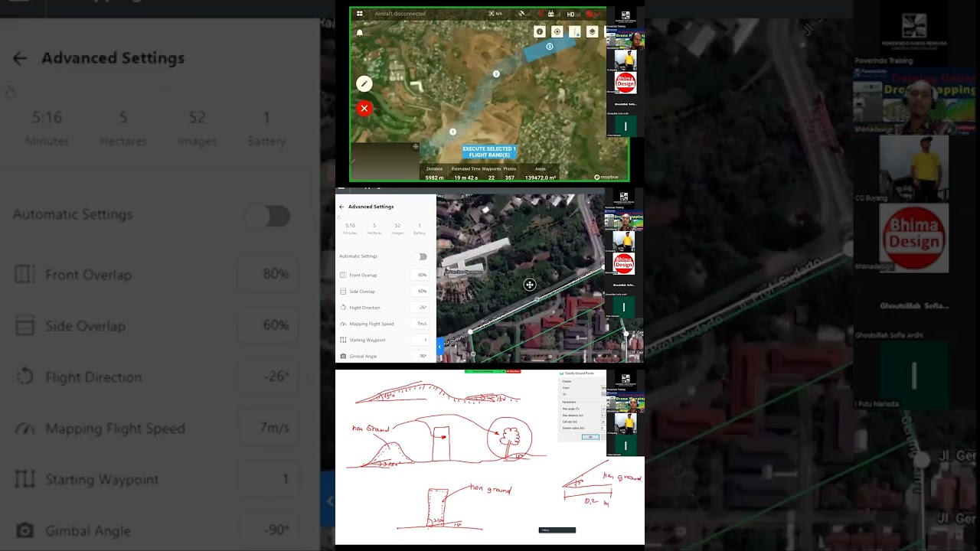Click the Starting Waypoint value 1 in bright panel
The height and width of the screenshot is (551, 980).
[x=420, y=340]
